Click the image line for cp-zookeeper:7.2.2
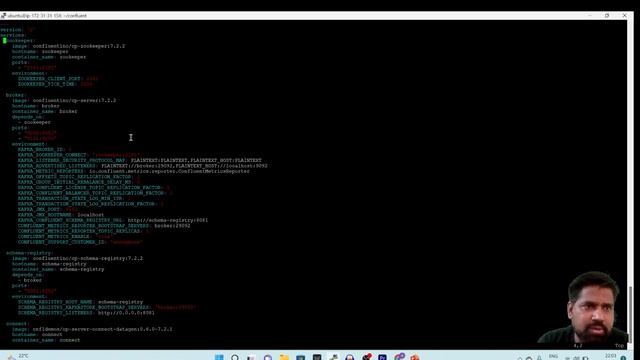The image size is (640, 360). coord(69,46)
